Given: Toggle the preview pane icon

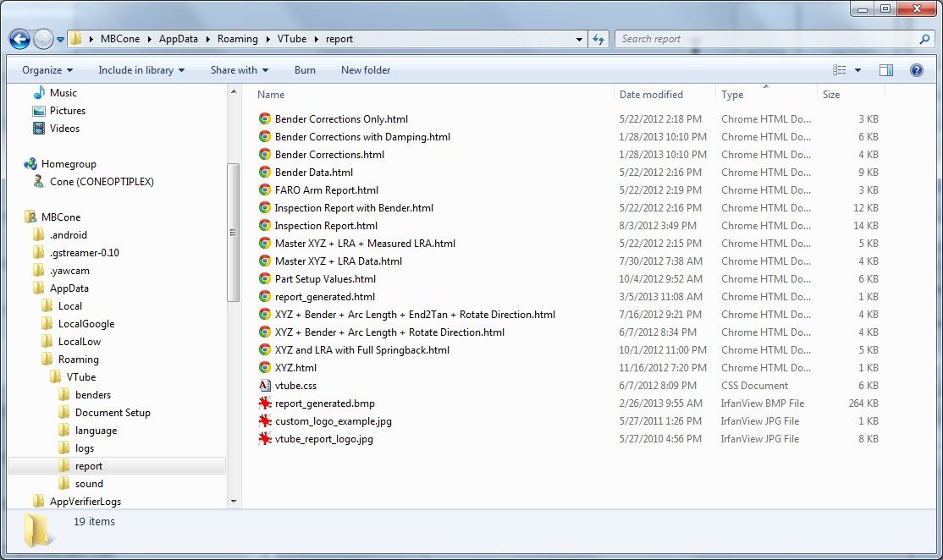Looking at the screenshot, I should click(x=886, y=70).
